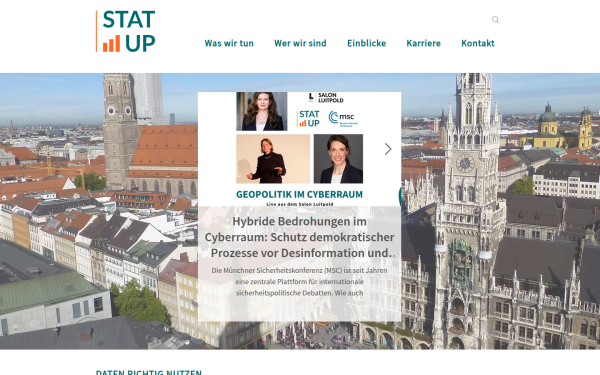Advance the slider with the next arrow
This screenshot has height=375, width=600.
click(388, 149)
